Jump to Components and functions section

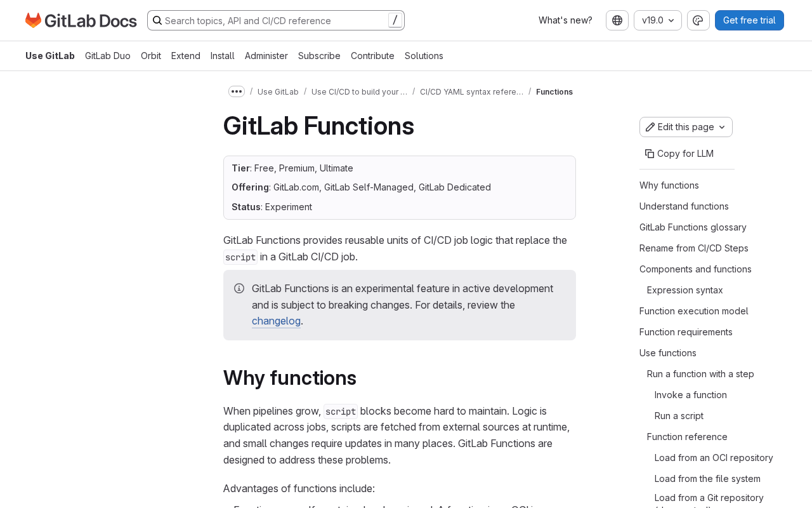[695, 269]
